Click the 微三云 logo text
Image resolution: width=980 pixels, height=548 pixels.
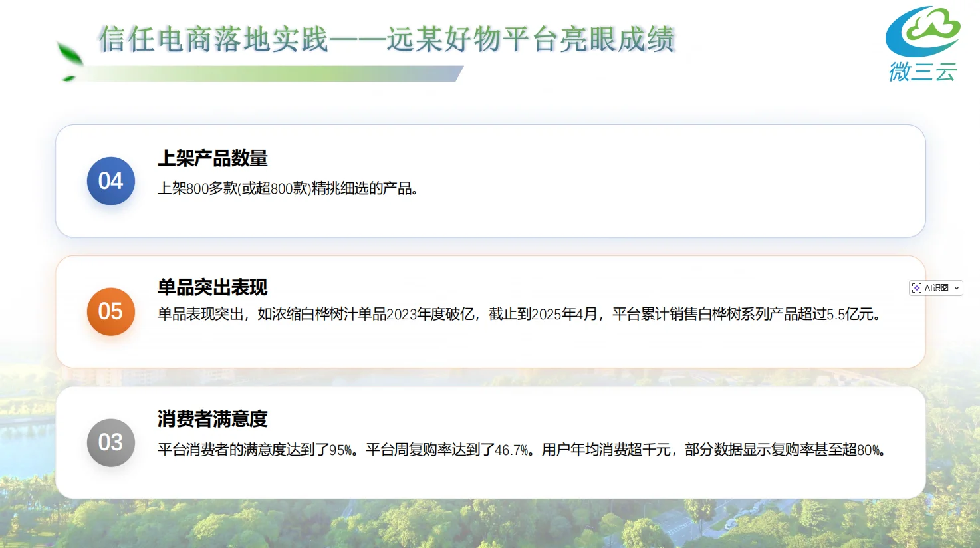[923, 71]
